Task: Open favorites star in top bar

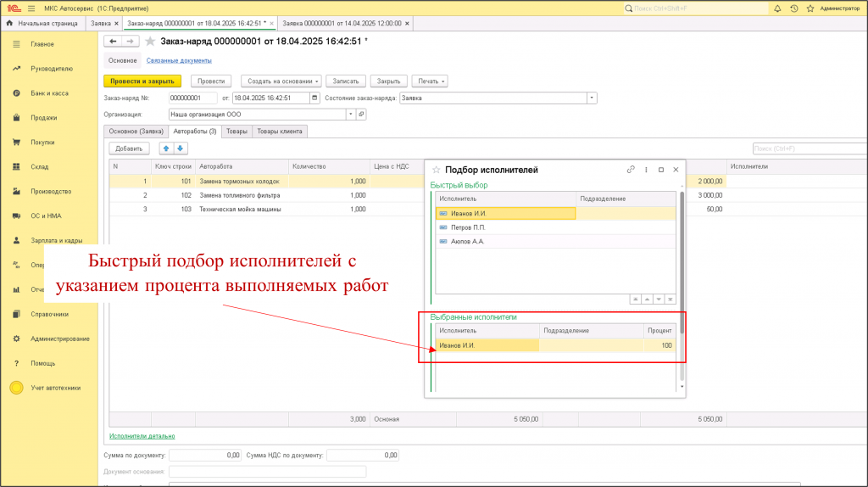Action: pyautogui.click(x=810, y=8)
